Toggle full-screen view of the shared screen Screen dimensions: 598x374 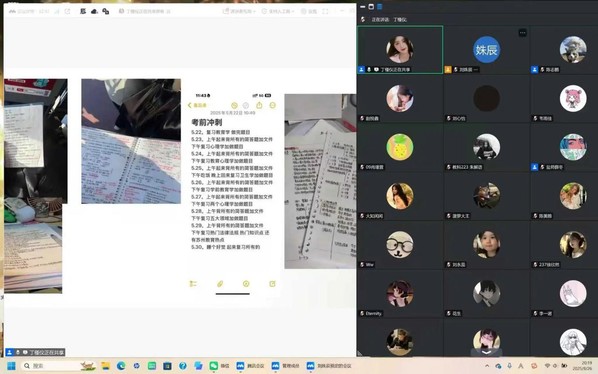[x=325, y=11]
